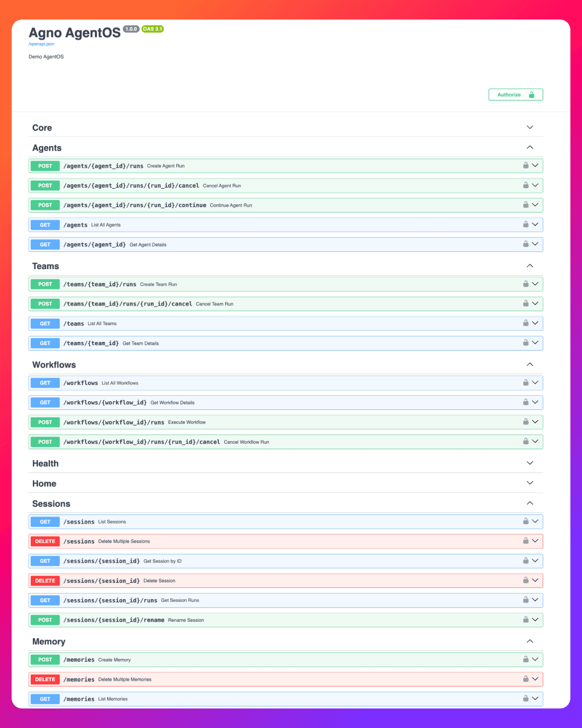Screen dimensions: 582x728
Task: Click lock icon on Cancel Team Run row
Action: coord(525,304)
